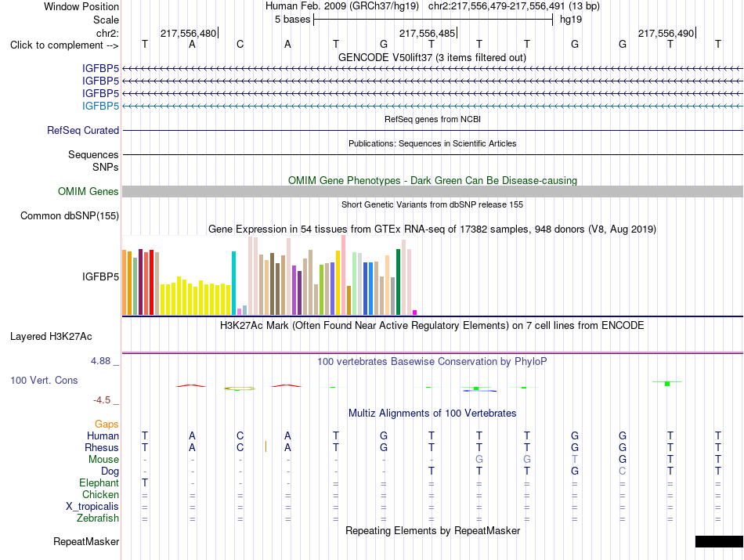744x560 pixels.
Task: Click the gray OMIM Genes bar
Action: pos(433,191)
